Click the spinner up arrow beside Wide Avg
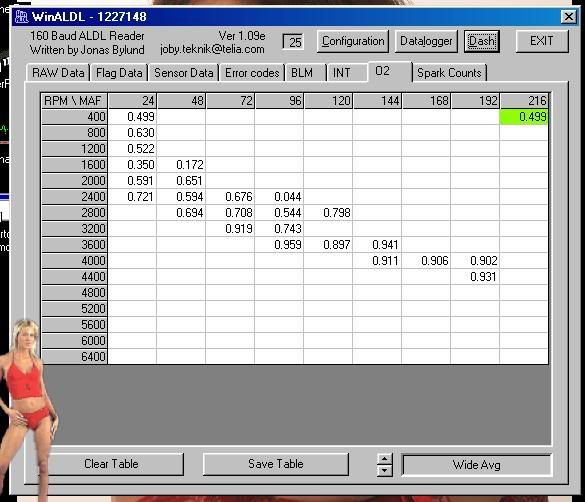This screenshot has width=585, height=502. coord(385,459)
